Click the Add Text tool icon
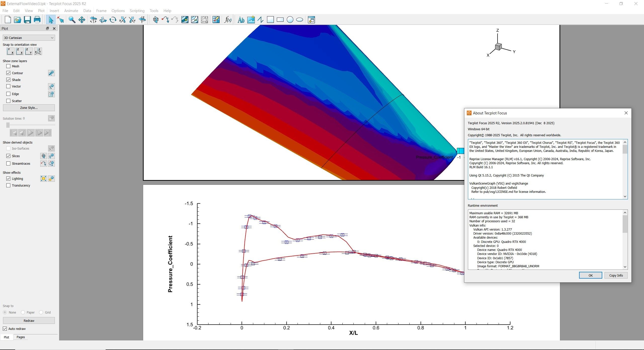The width and height of the screenshot is (644, 350). tap(240, 20)
